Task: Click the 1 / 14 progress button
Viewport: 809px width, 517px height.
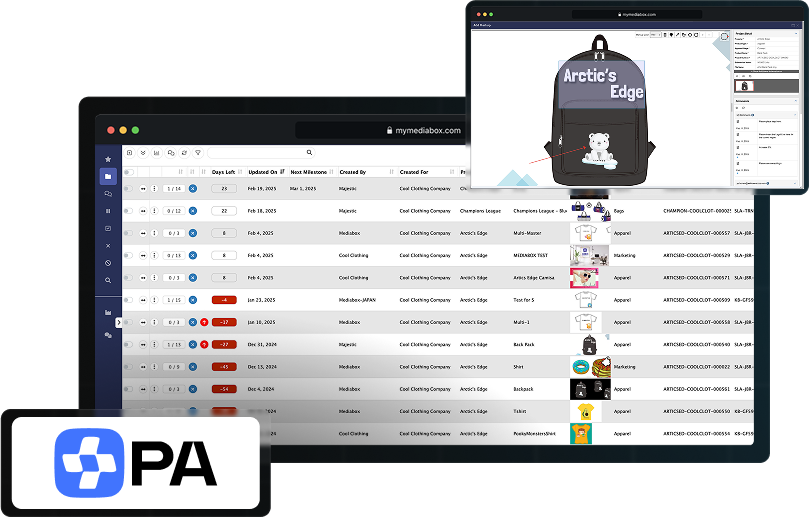Action: click(x=173, y=188)
